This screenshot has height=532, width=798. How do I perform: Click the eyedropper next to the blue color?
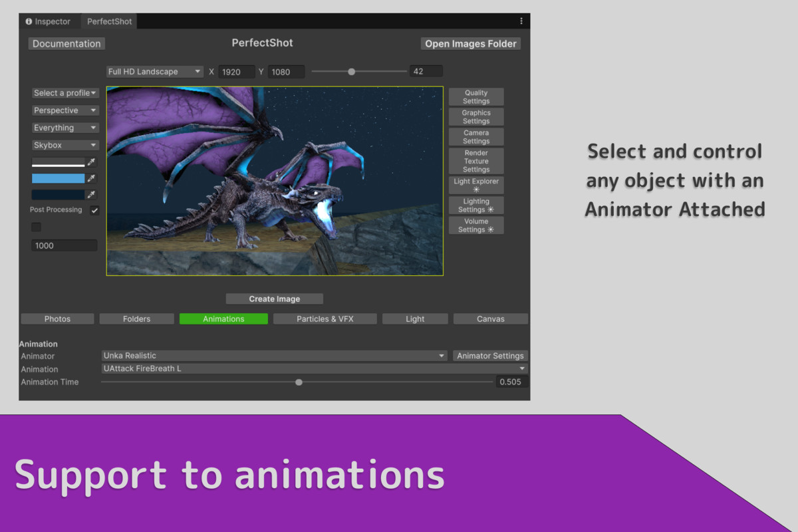(92, 178)
